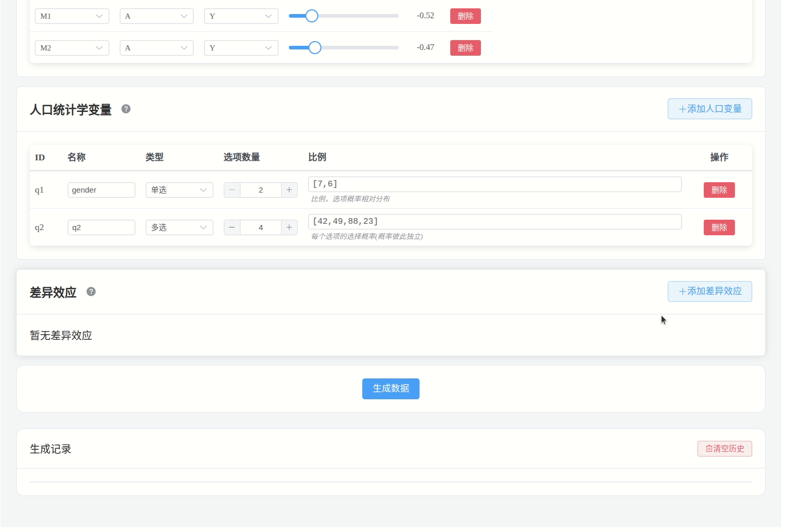Click the trash icon on 清空历史 button
Image resolution: width=787 pixels, height=532 pixels.
pos(708,448)
